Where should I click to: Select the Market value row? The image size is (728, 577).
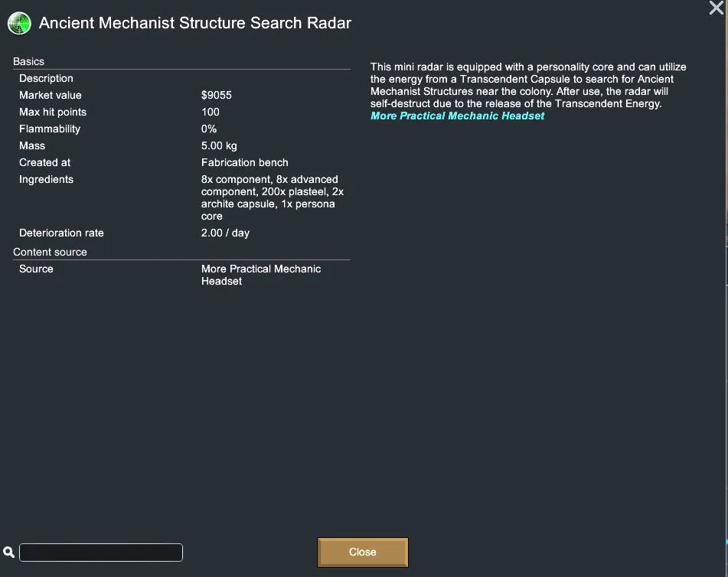pos(181,95)
